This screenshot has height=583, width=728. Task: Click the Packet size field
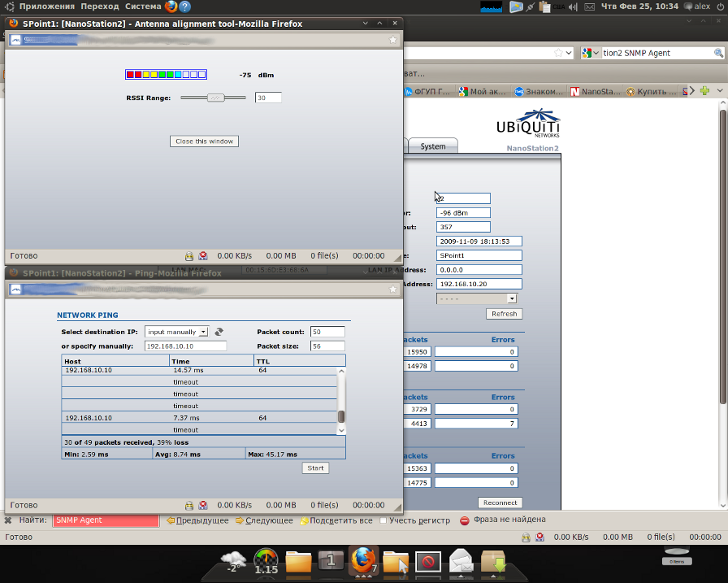click(x=327, y=346)
